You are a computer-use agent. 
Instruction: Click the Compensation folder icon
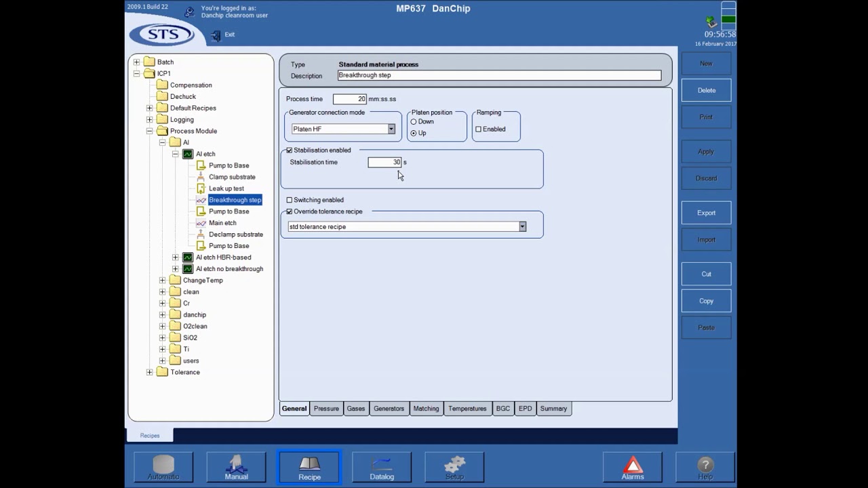162,85
